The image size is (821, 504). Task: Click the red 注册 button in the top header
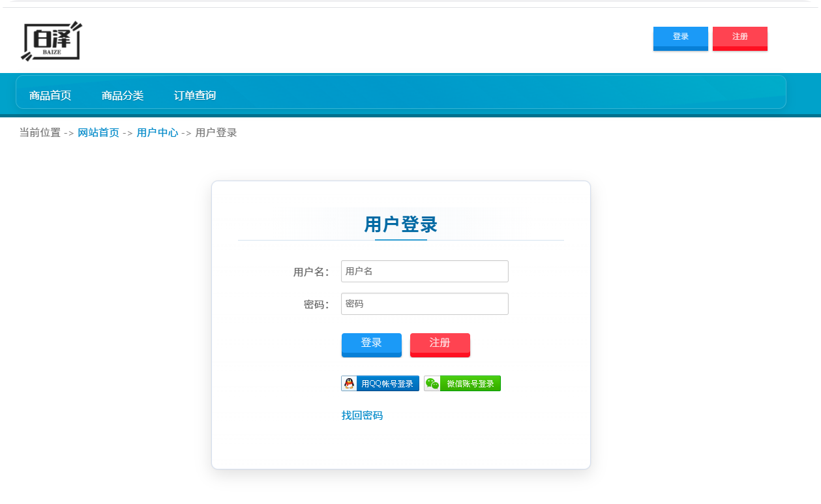(739, 38)
